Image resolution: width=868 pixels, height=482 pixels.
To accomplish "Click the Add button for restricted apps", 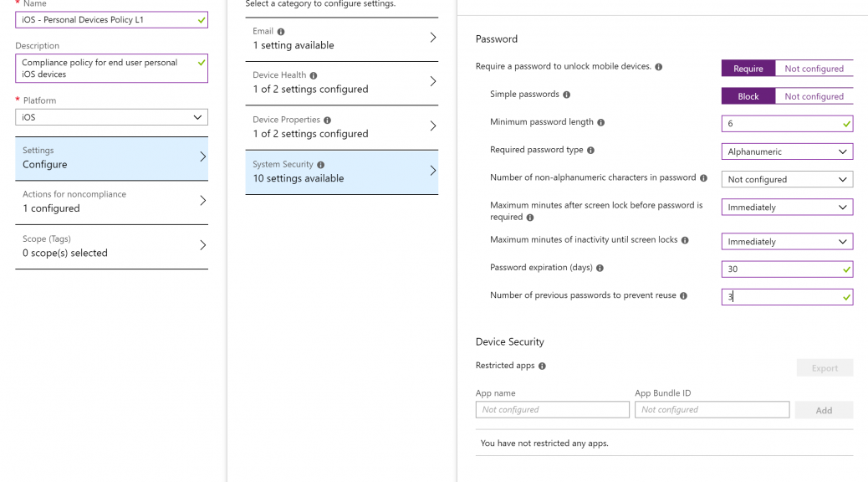I will [824, 410].
